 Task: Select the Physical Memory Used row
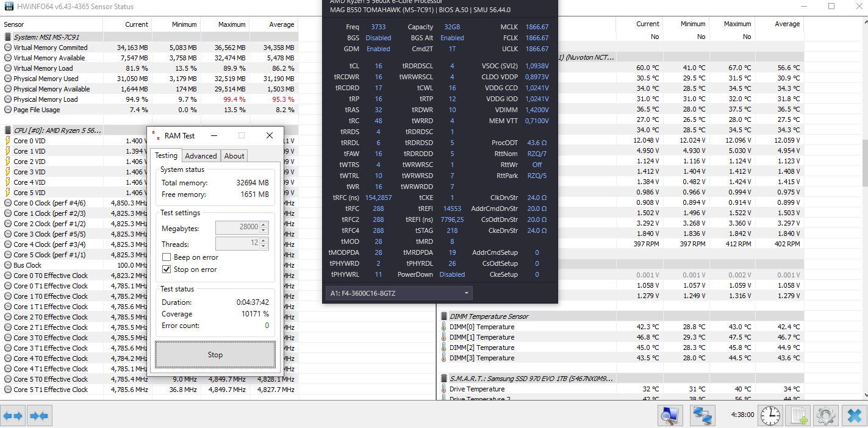tap(149, 79)
